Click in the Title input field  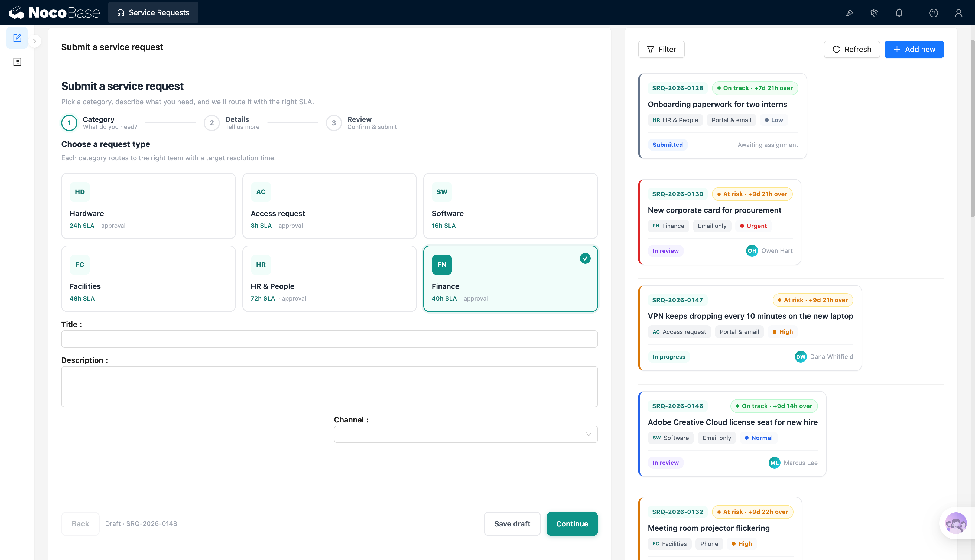pyautogui.click(x=330, y=339)
